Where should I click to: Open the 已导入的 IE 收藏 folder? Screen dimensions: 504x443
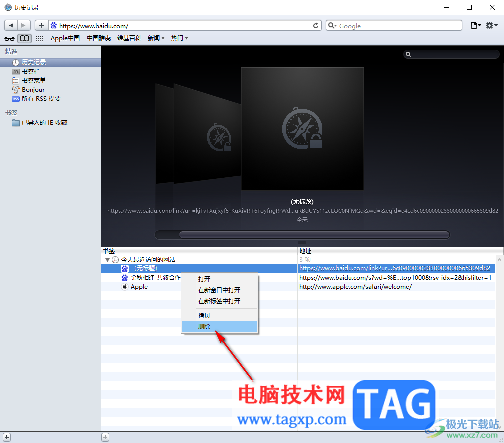point(50,122)
